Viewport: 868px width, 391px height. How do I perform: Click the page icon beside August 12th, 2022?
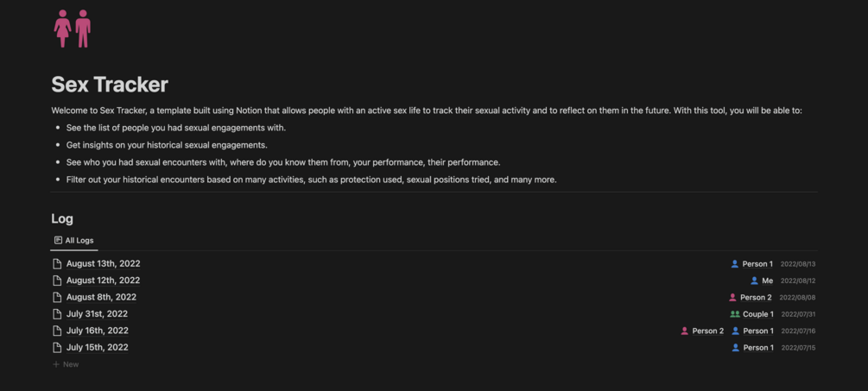coord(57,281)
